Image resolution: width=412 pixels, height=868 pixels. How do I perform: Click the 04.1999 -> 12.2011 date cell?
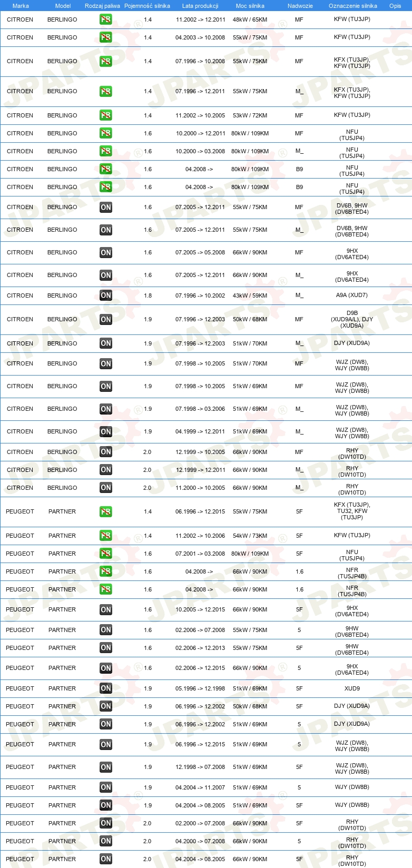(x=200, y=431)
